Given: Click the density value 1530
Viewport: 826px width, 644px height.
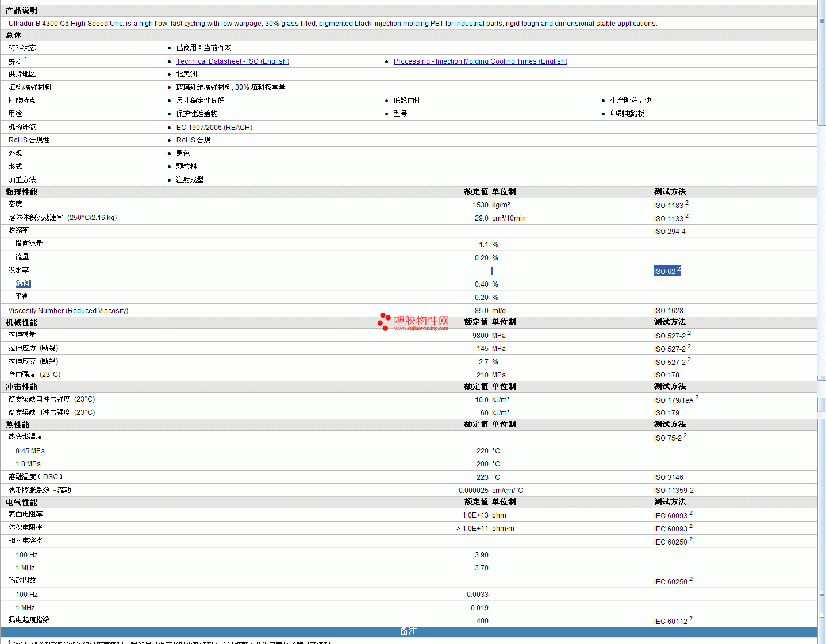Looking at the screenshot, I should (481, 205).
